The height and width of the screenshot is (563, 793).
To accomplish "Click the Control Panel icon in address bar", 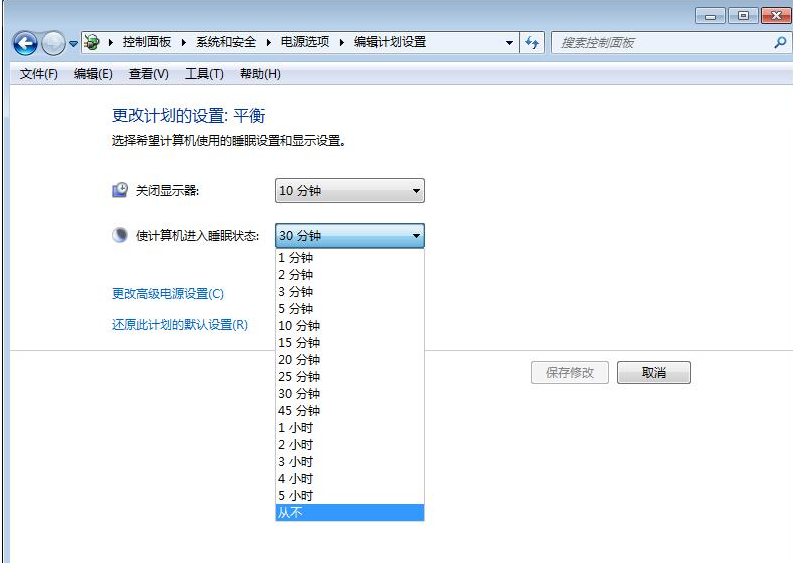I will (92, 42).
